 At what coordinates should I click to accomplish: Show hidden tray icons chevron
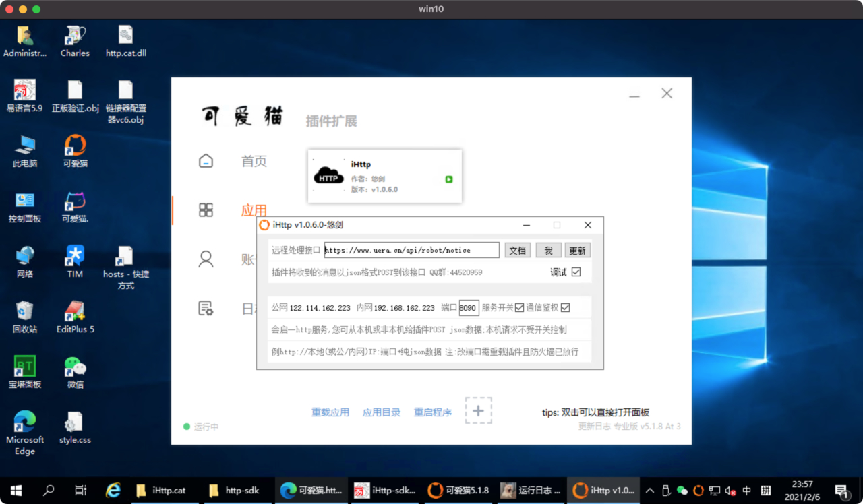click(650, 490)
